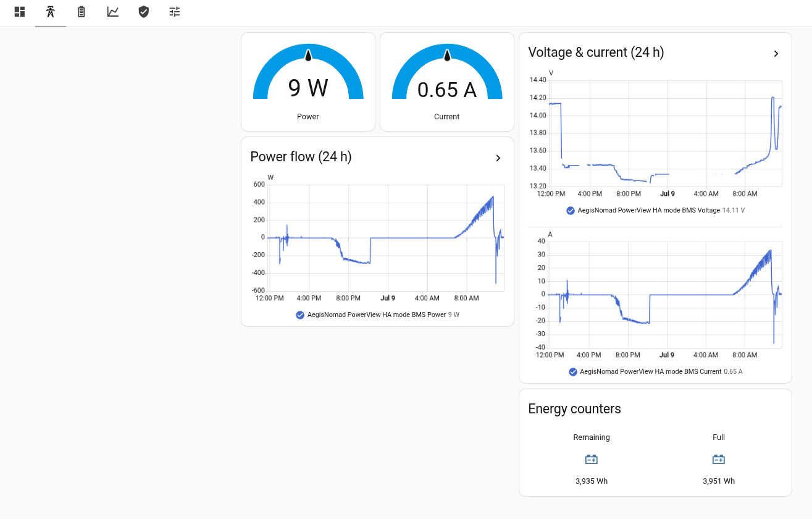Click the Power flow (24 h) title
This screenshot has height=519, width=812.
click(301, 157)
